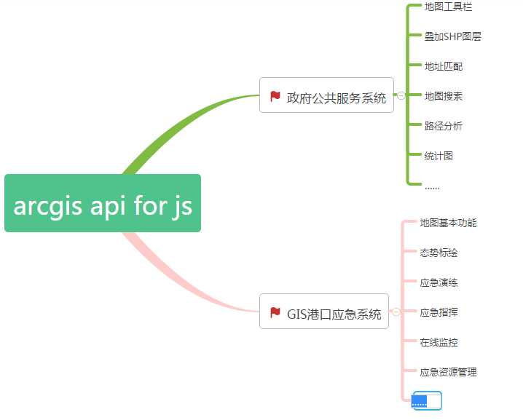Select the 应急演练 child node
This screenshot has width=523, height=420.
(x=439, y=282)
